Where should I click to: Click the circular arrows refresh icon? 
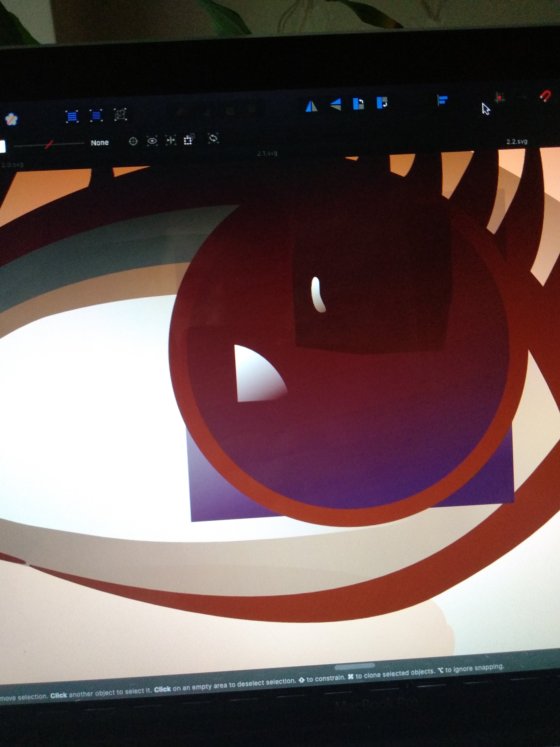(x=213, y=138)
